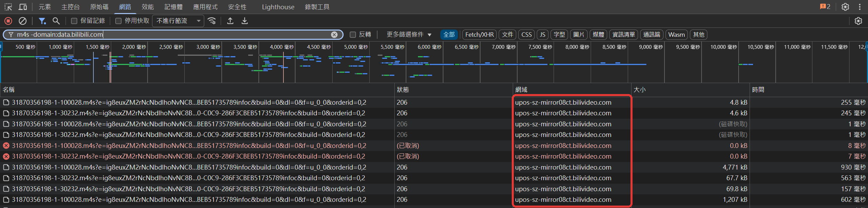The height and width of the screenshot is (208, 868).
Task: Switch to the 元素 tab
Action: tap(45, 7)
